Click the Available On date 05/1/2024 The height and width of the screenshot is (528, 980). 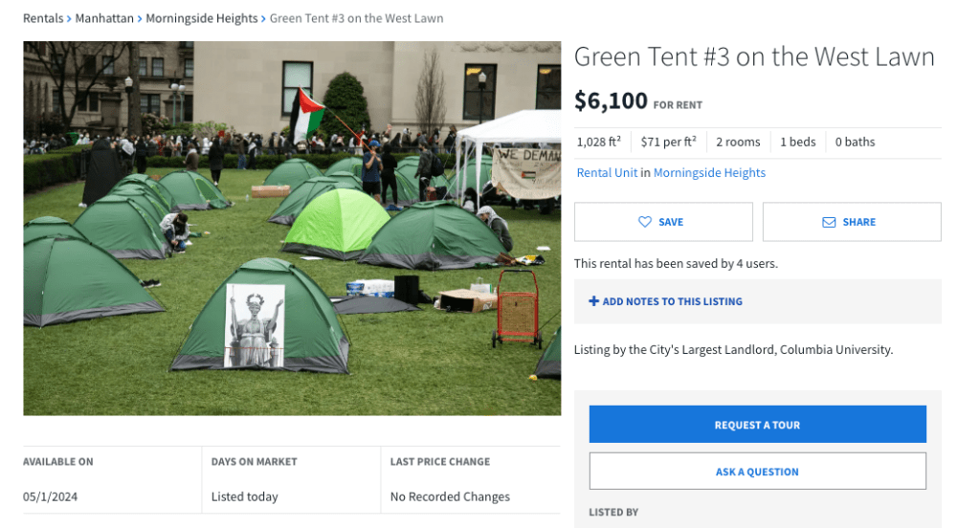click(51, 496)
